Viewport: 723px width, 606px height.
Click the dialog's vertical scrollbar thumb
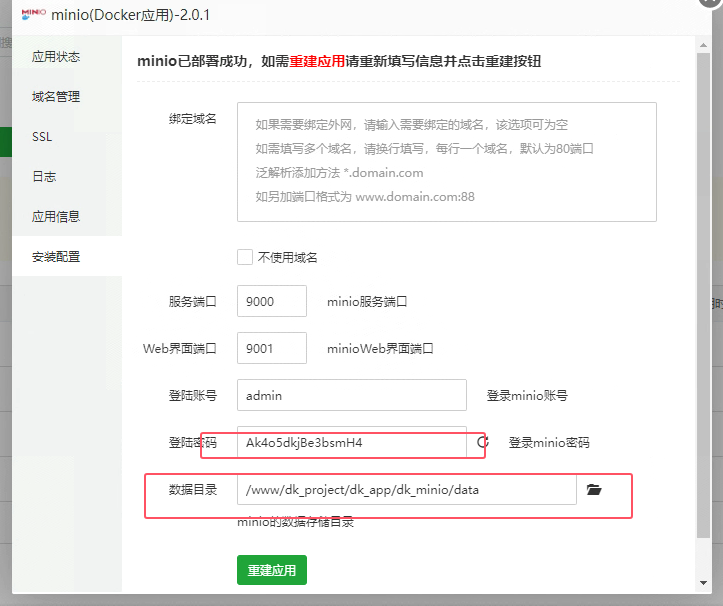pos(703,295)
